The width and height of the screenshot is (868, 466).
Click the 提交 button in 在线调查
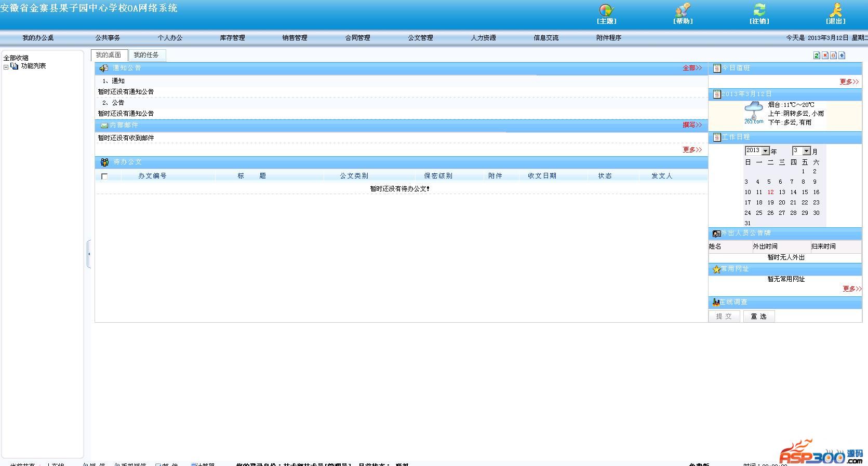724,317
